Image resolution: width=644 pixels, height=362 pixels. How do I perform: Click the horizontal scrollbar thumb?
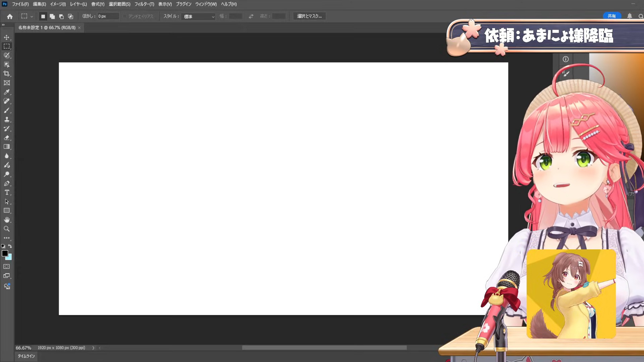[x=324, y=348]
